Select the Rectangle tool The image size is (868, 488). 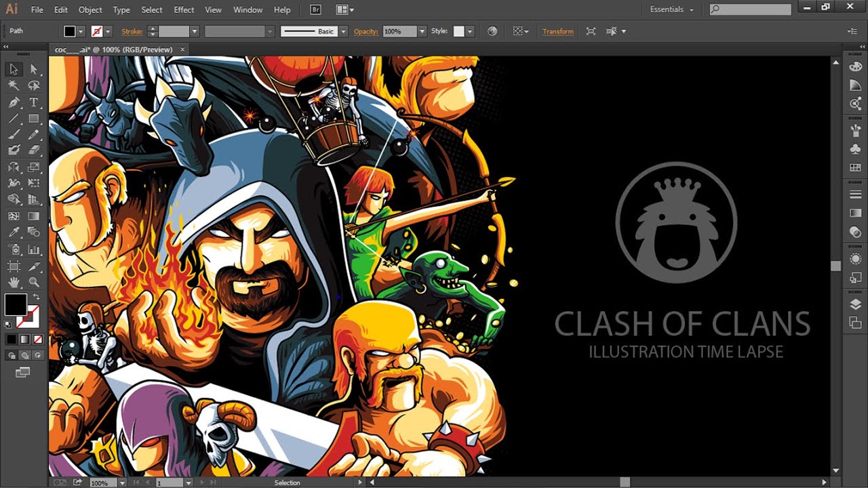34,119
